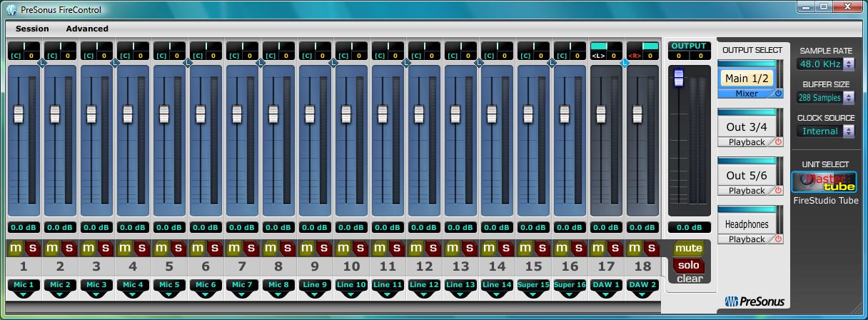The width and height of the screenshot is (868, 320).
Task: Solo channel 18
Action: click(x=651, y=248)
